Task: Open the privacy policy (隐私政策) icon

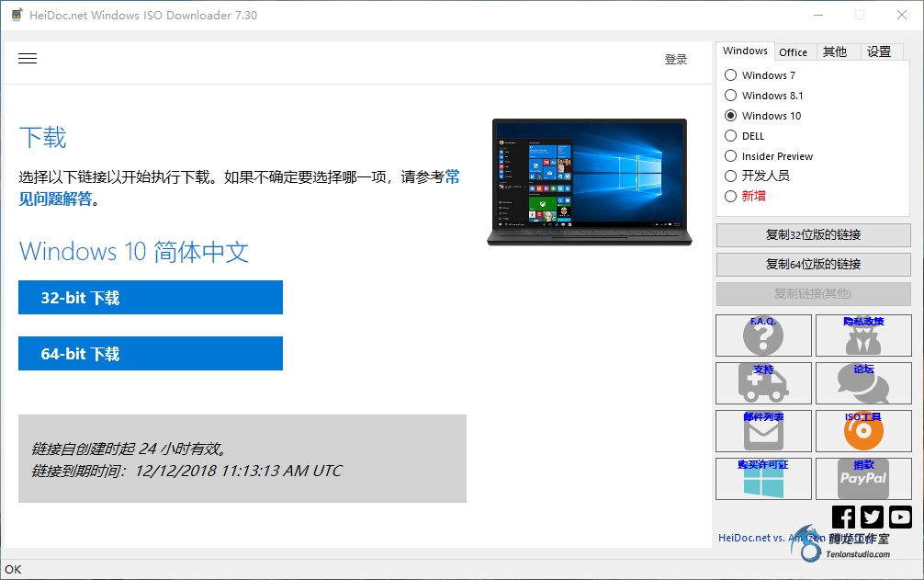Action: (x=863, y=335)
